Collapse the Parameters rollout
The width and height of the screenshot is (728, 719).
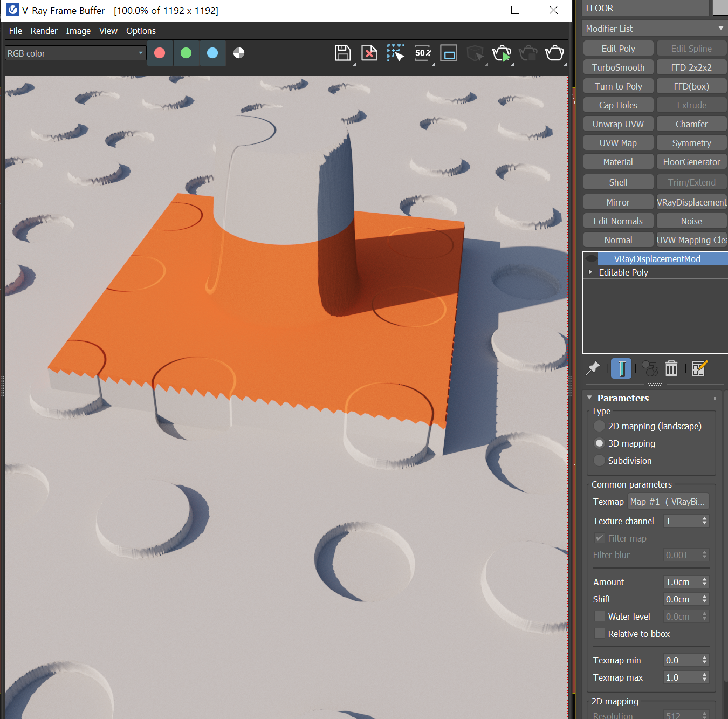[589, 398]
